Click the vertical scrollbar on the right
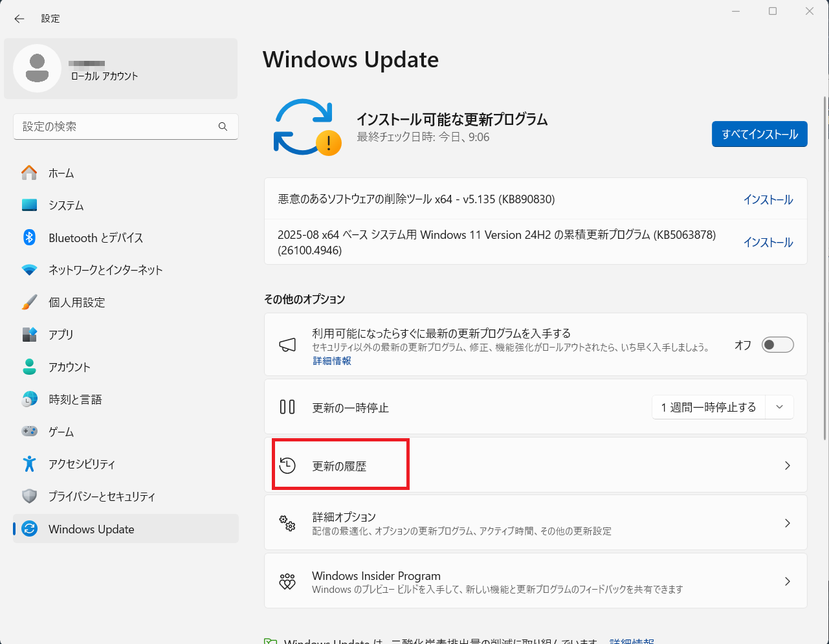This screenshot has height=644, width=829. point(825,269)
